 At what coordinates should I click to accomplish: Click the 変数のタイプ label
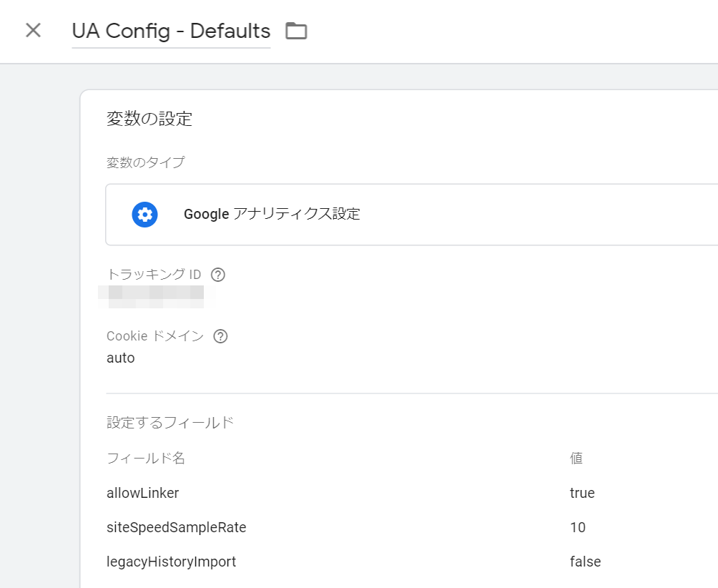coord(145,162)
